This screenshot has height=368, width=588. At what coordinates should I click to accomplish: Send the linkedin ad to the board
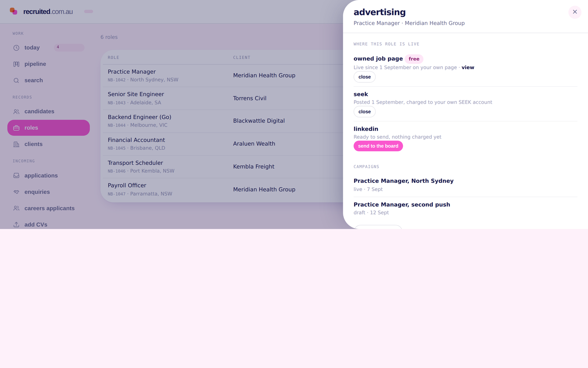pos(378,146)
